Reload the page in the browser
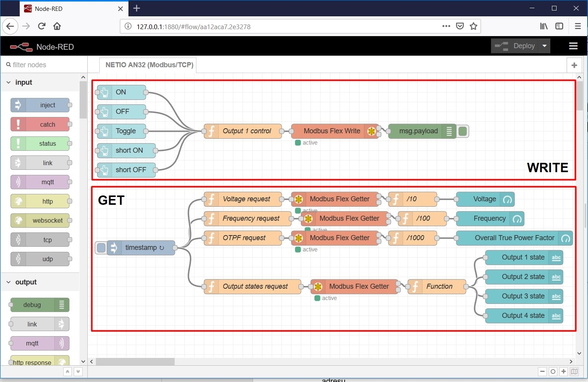Image resolution: width=588 pixels, height=382 pixels. coord(42,26)
